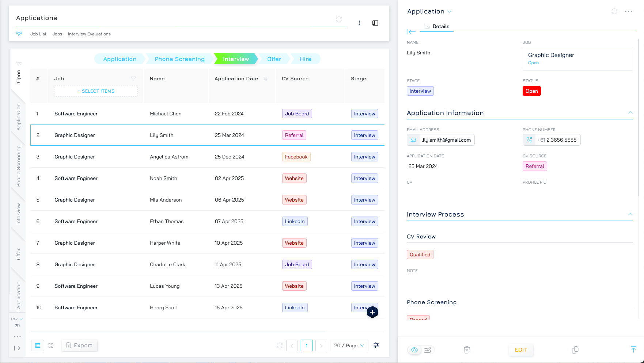Screen dimensions: 644x363
Task: Select the Offer vertical sidebar tab
Action: [x=19, y=254]
